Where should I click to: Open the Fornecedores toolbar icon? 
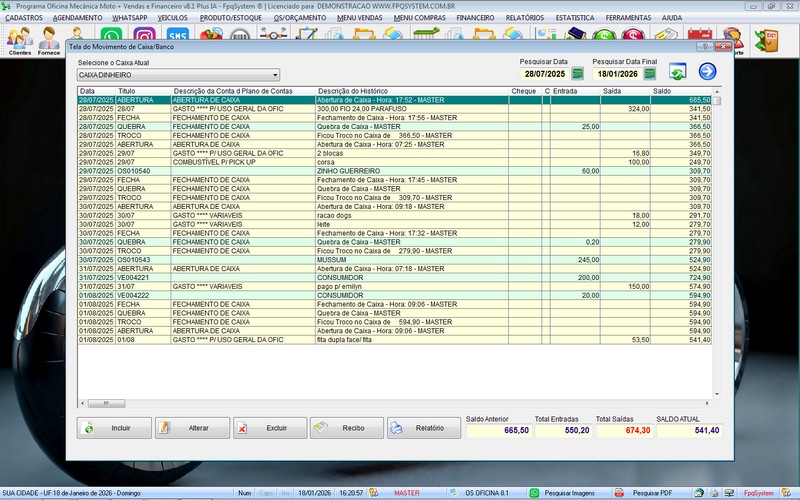pos(49,41)
